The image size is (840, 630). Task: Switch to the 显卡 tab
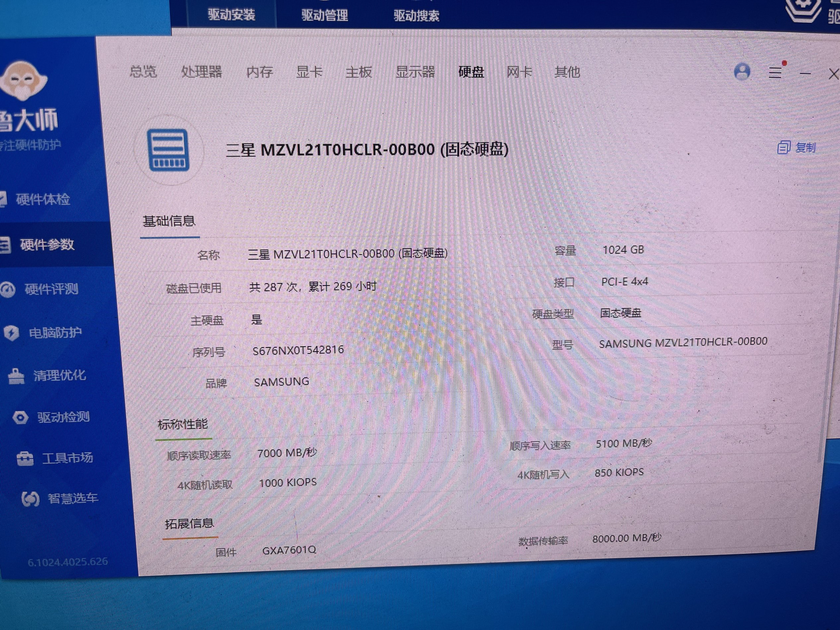pyautogui.click(x=309, y=71)
